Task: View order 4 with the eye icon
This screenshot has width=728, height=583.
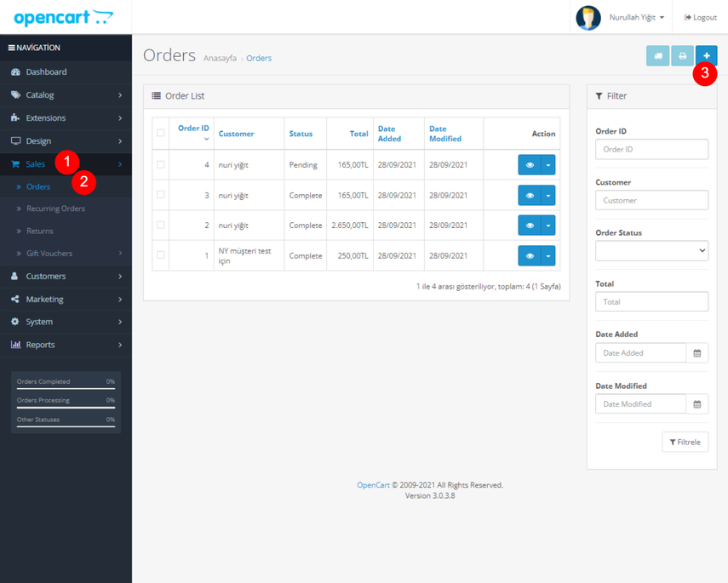Action: tap(530, 165)
